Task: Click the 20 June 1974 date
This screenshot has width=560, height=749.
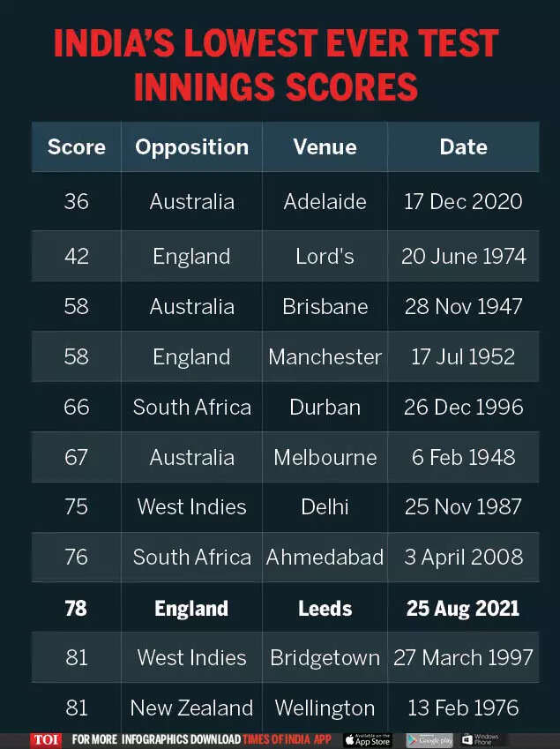Action: tap(463, 257)
